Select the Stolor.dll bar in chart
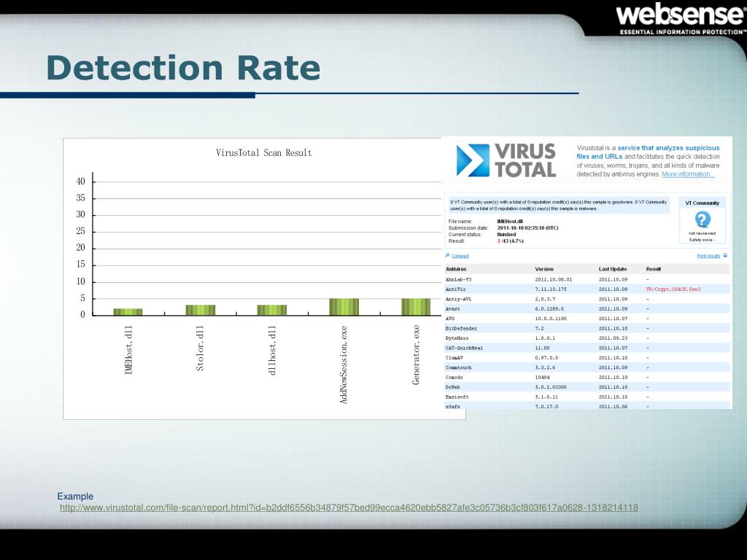This screenshot has width=747, height=560. click(200, 309)
